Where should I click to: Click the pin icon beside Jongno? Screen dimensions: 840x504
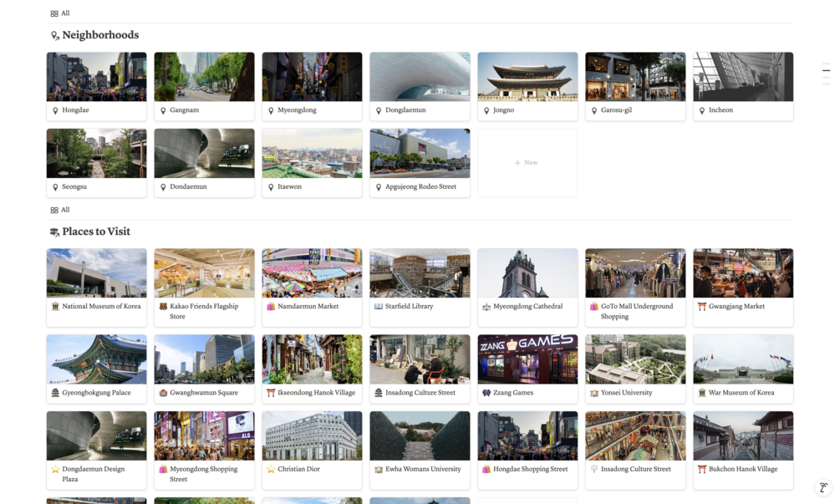(486, 110)
